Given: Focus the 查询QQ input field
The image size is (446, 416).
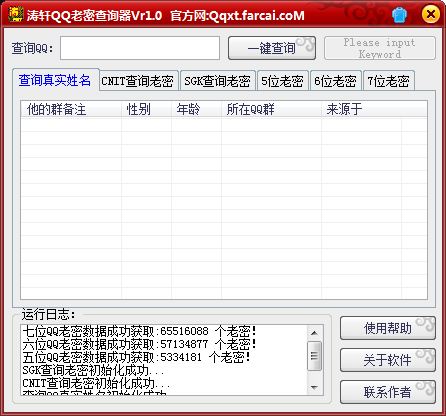Looking at the screenshot, I should point(140,48).
